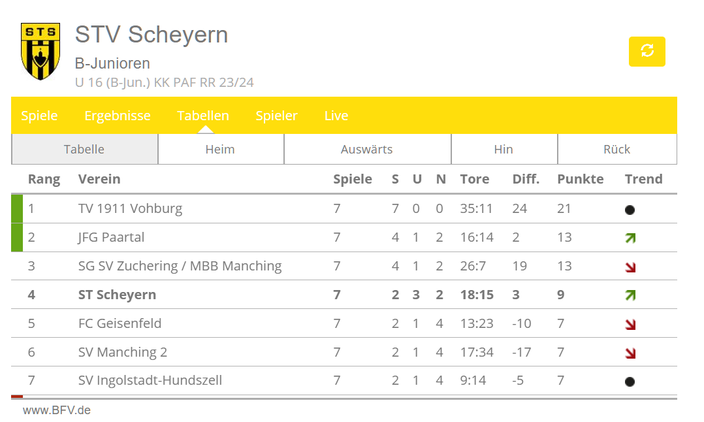Viewport: 704px width, 422px height.
Task: Click the black trend dot for SV Ingolstadt-Hundszell
Action: coord(629,382)
